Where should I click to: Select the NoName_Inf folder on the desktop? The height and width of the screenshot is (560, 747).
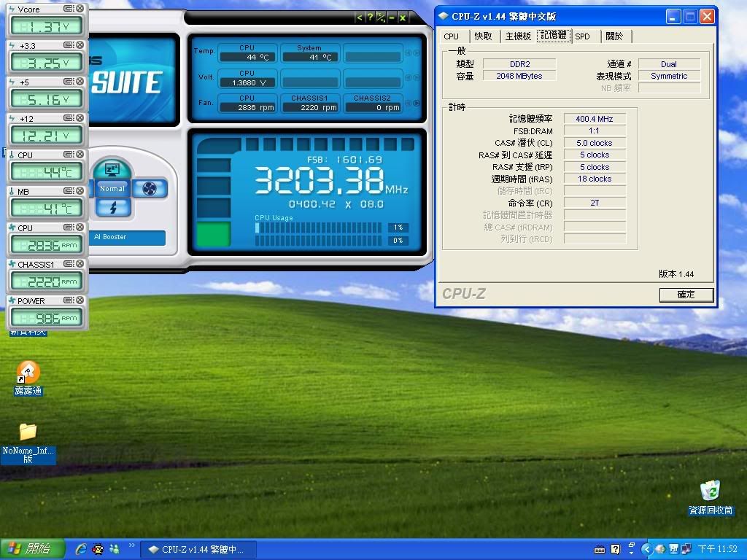pyautogui.click(x=28, y=443)
